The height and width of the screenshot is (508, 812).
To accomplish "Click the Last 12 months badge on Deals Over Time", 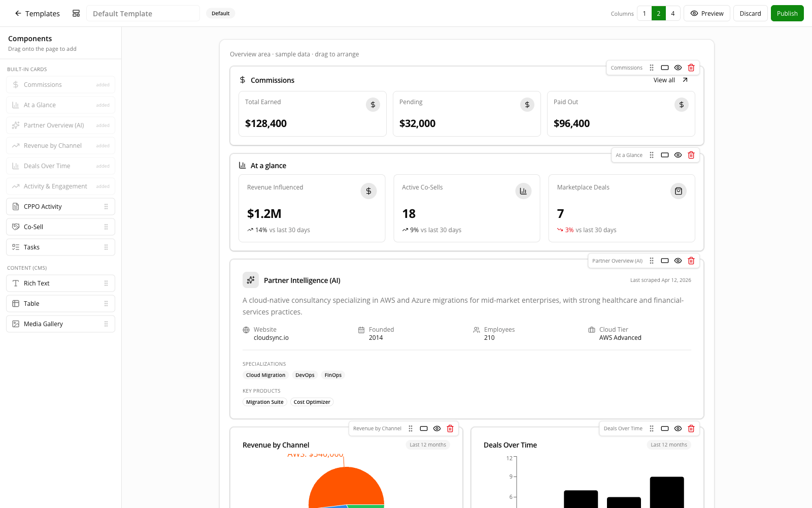I will tap(669, 445).
